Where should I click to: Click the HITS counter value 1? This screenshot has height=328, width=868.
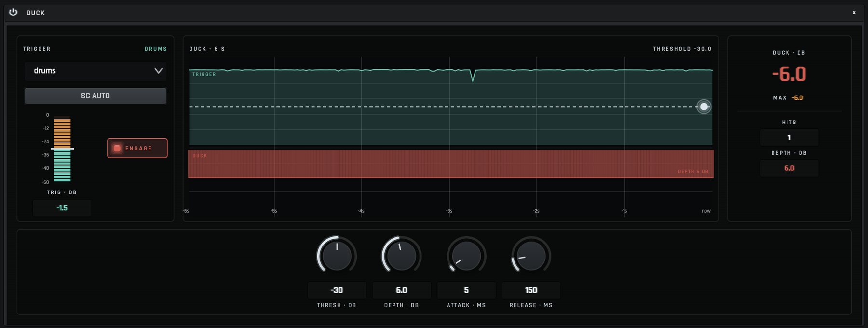789,137
